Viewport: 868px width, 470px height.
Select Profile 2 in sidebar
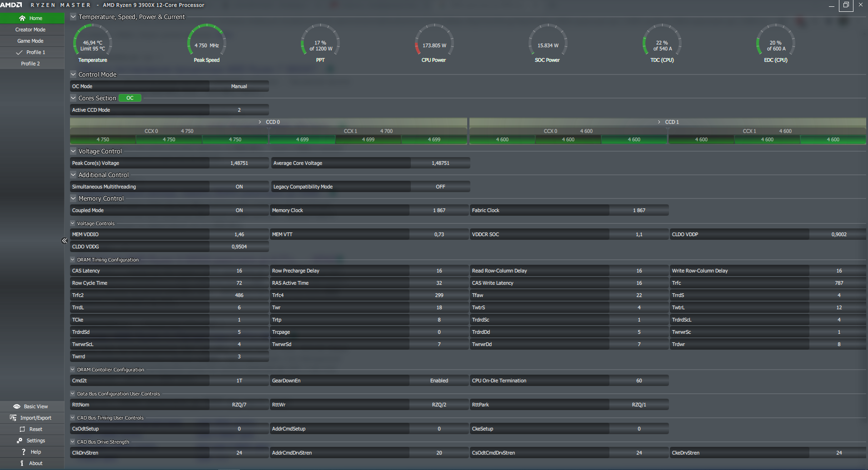click(x=32, y=64)
